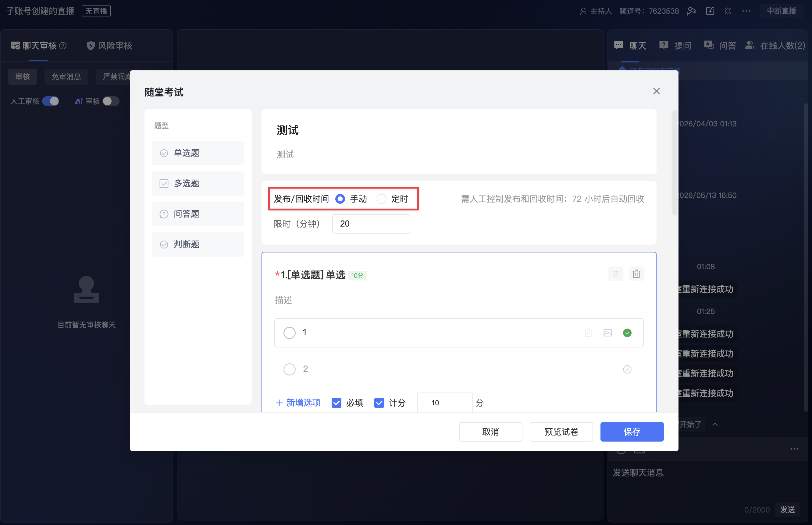Click the score input showing 10
The image size is (812, 525).
[x=444, y=403]
